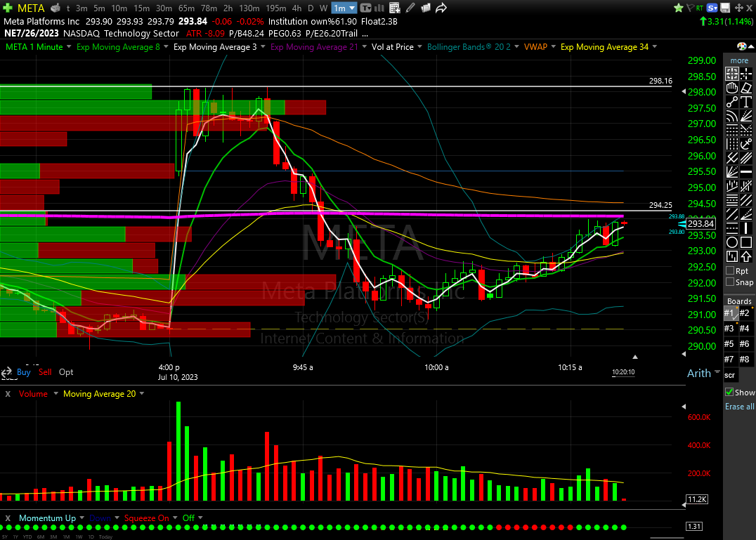Click the share arrow icon in top toolbar
This screenshot has width=756, height=540.
click(442, 8)
